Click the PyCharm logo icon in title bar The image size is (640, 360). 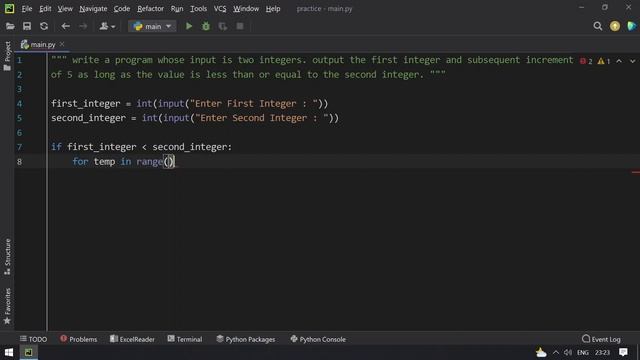(9, 8)
